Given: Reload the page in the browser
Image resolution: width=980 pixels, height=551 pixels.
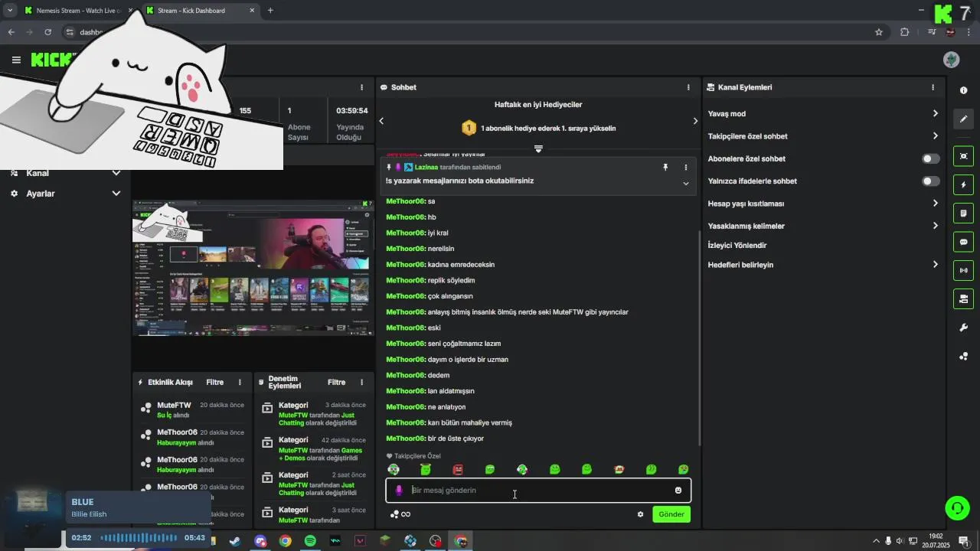Looking at the screenshot, I should point(47,32).
